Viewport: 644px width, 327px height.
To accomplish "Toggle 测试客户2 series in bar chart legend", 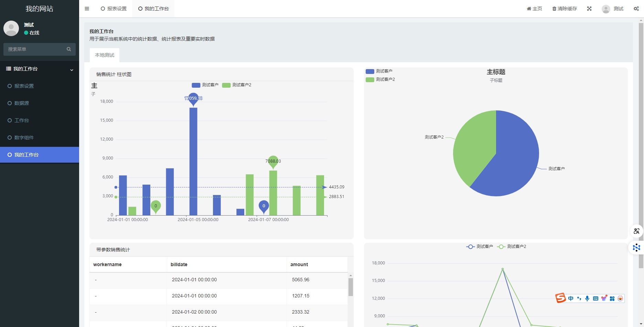I will tap(237, 85).
